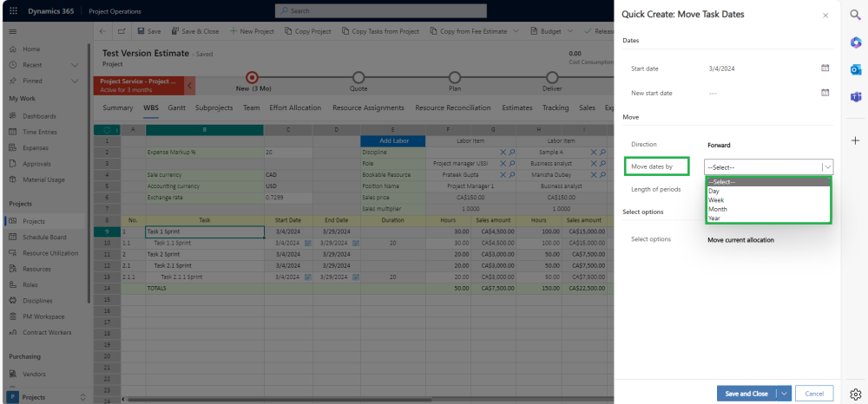Click Save & Close in toolbar
This screenshot has width=868, height=404.
click(x=194, y=31)
